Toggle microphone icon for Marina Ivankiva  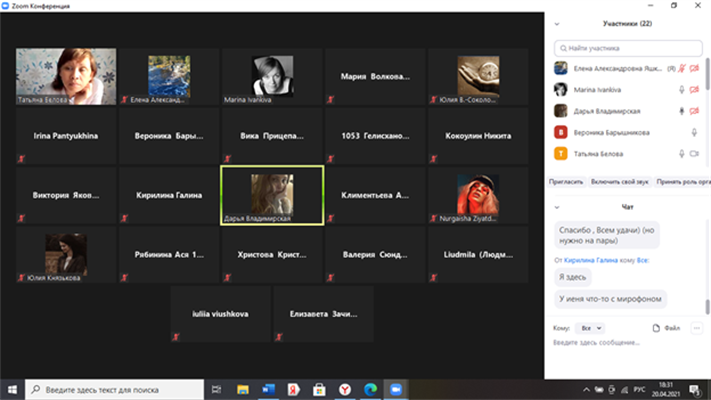pyautogui.click(x=682, y=90)
